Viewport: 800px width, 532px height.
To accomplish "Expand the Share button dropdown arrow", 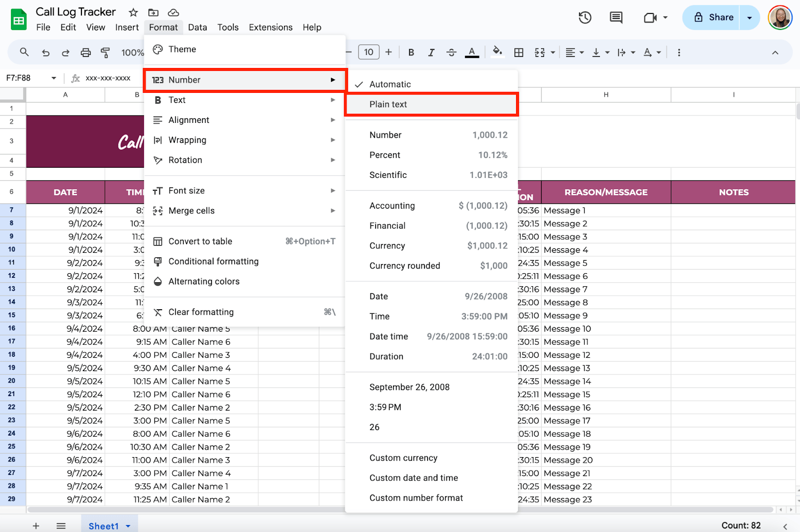I will click(x=749, y=17).
